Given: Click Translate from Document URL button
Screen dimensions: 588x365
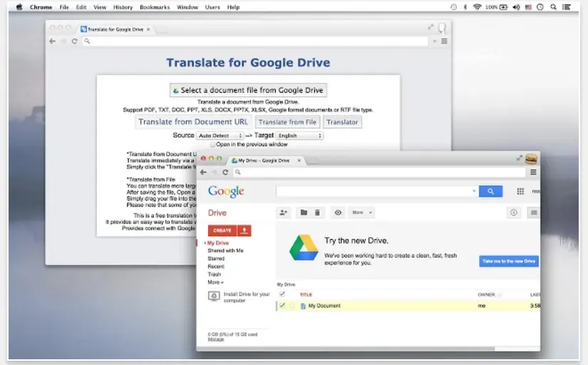Looking at the screenshot, I should [x=193, y=122].
